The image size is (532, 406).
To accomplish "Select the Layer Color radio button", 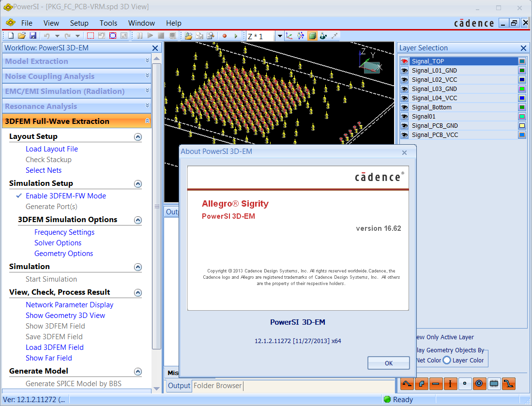I will [447, 360].
